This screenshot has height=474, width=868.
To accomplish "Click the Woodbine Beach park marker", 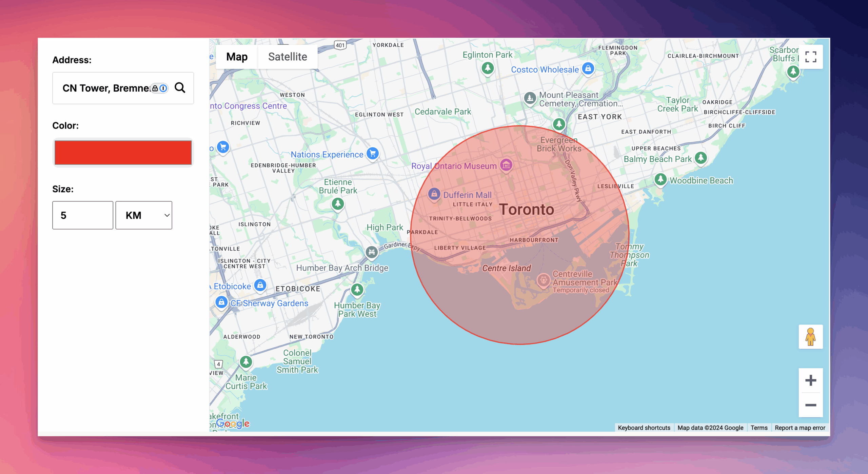I will (660, 179).
